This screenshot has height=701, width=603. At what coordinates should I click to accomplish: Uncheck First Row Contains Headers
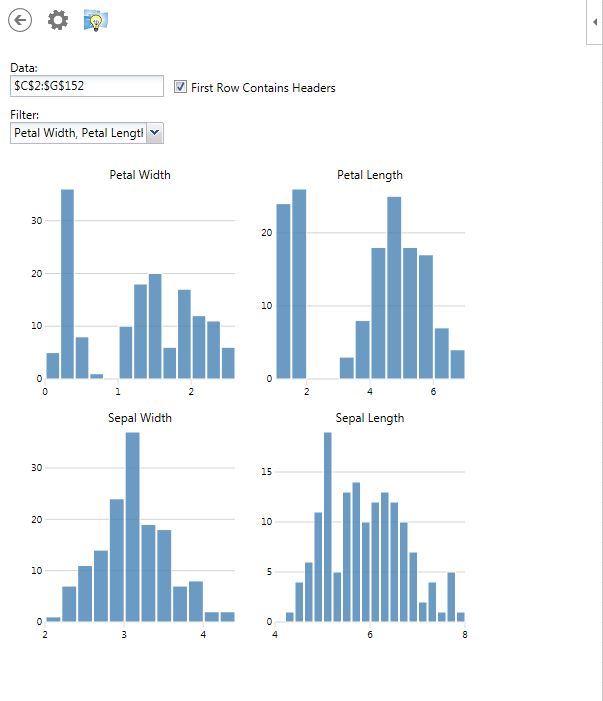[180, 87]
